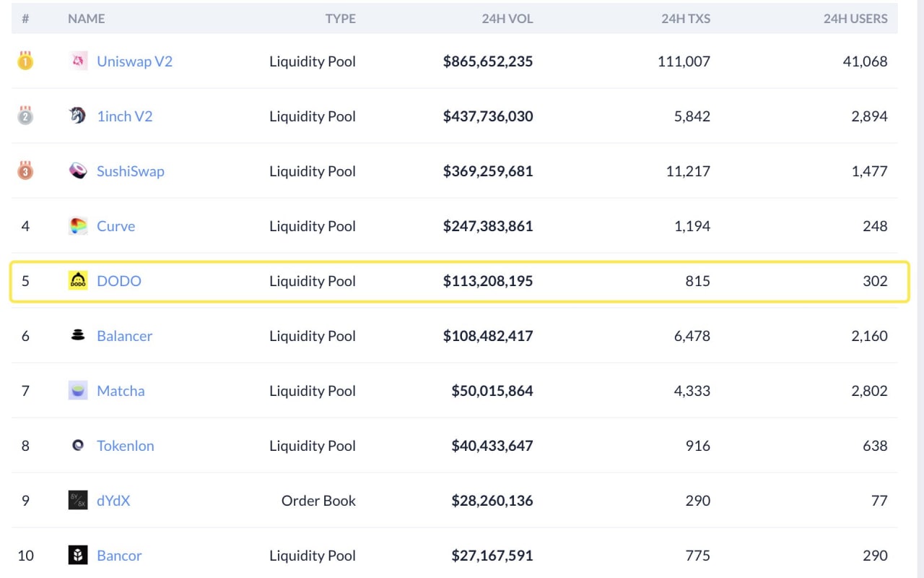Select the $28,260,136 volume value
Viewport: 924px width, 578px height.
(492, 501)
